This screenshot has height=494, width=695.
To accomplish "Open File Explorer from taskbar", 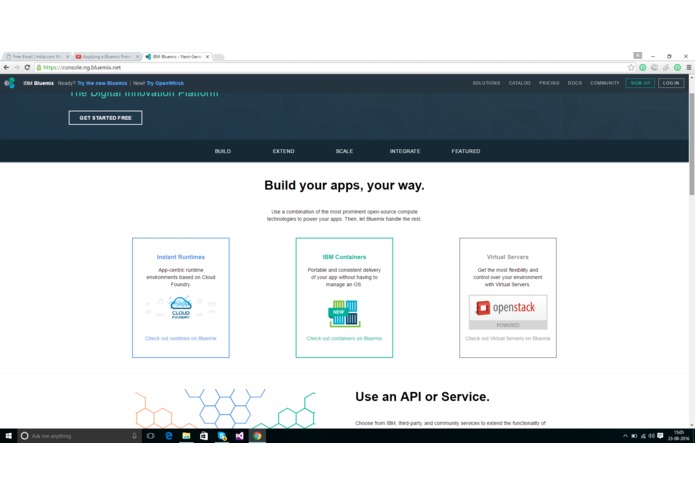I will click(x=186, y=436).
